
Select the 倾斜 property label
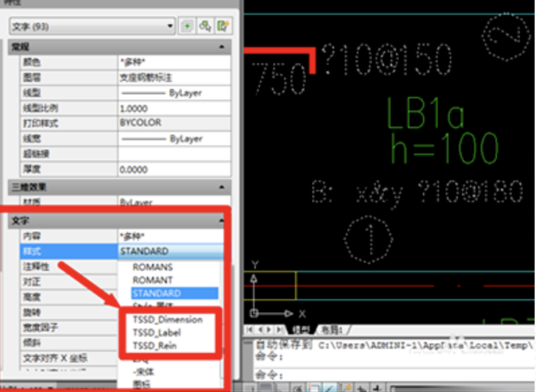pyautogui.click(x=32, y=343)
